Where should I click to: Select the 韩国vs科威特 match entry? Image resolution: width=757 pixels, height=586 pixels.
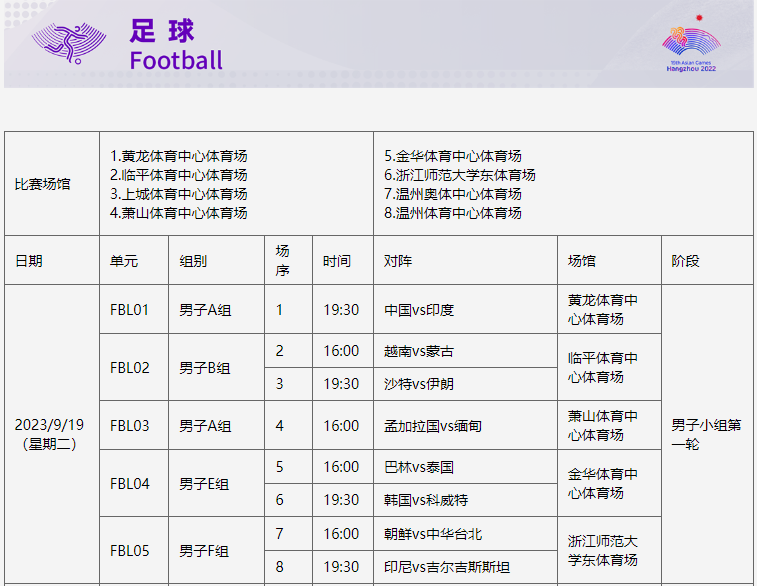(x=465, y=500)
